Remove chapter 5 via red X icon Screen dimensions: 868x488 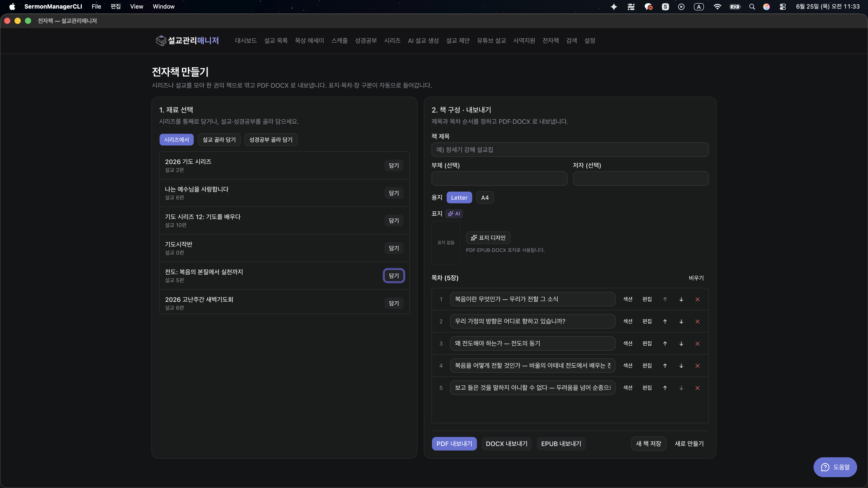[x=698, y=388]
